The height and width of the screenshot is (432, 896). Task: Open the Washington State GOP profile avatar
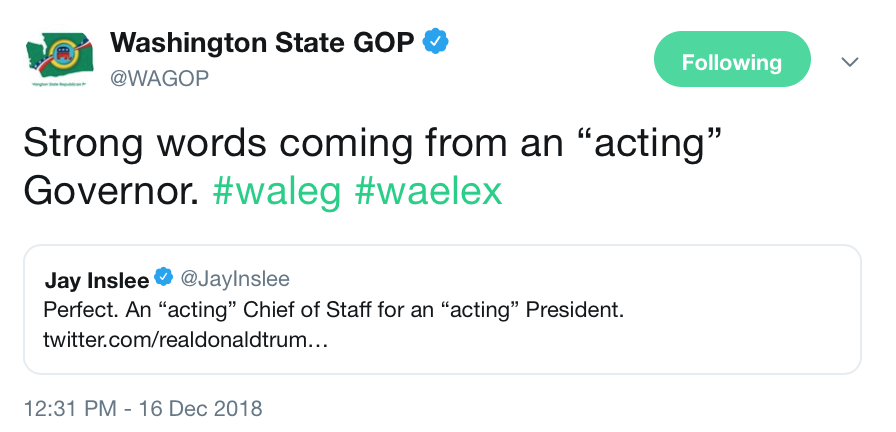59,59
